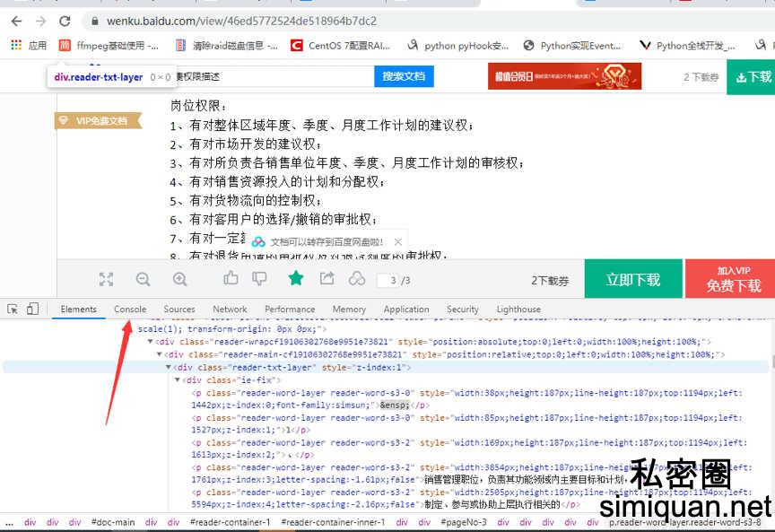
Task: Toggle the device toolbar in DevTools
Action: tap(32, 309)
